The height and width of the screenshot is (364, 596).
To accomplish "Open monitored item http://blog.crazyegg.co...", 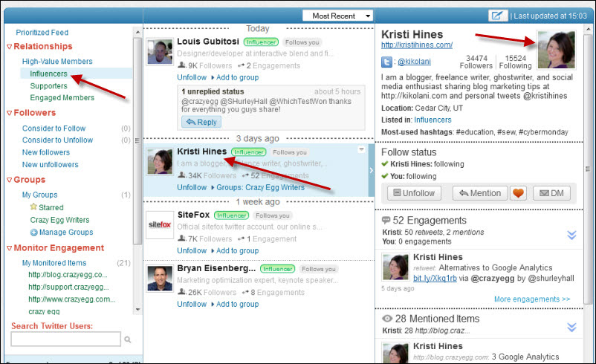I will pos(68,275).
